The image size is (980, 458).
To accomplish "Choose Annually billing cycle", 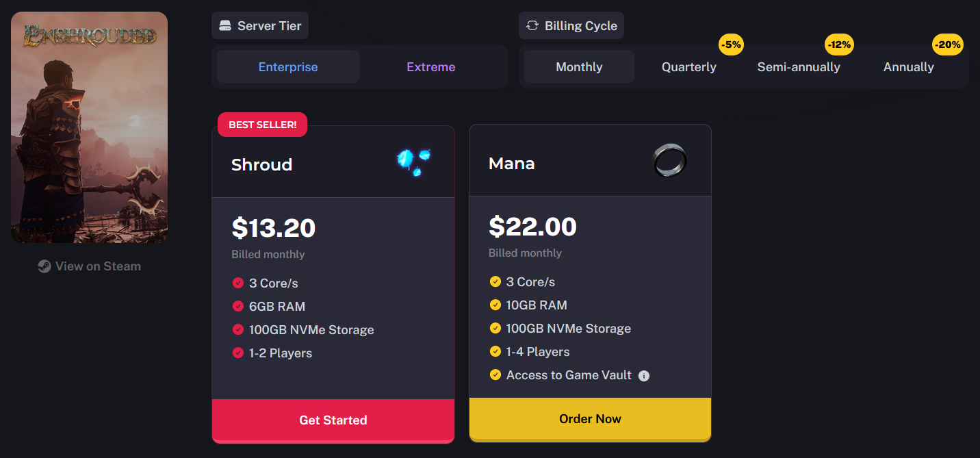I will 909,67.
